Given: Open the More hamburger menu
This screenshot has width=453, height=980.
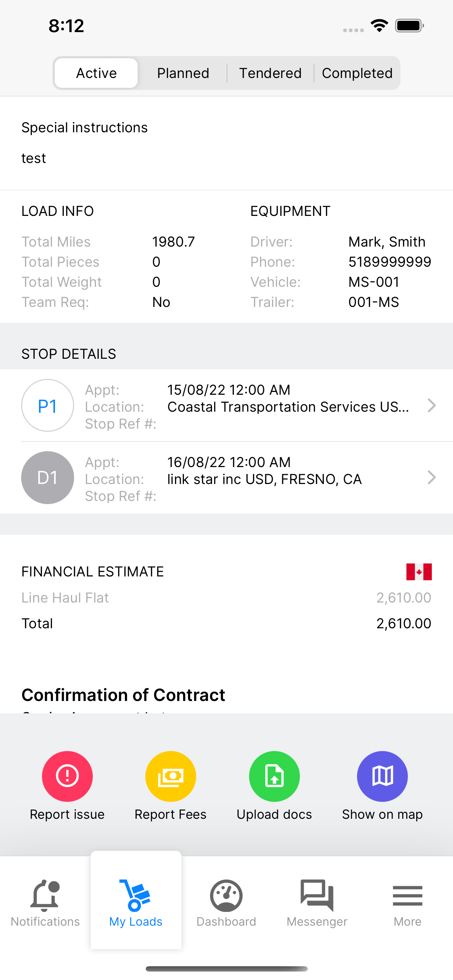Looking at the screenshot, I should coord(407,896).
